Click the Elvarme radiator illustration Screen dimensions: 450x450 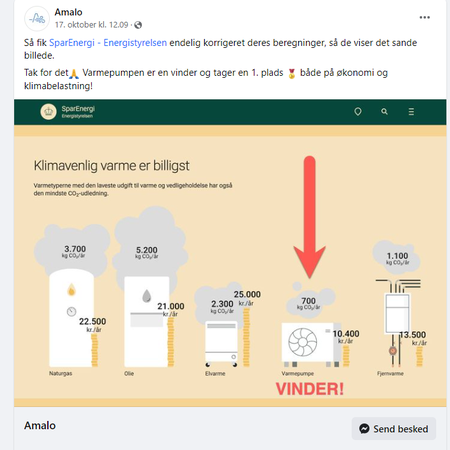pyautogui.click(x=221, y=343)
